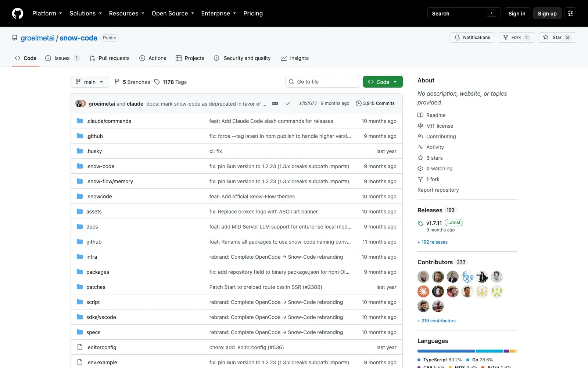This screenshot has width=588, height=368.
Task: Open the TypeScript 60.2% language link
Action: 440,360
